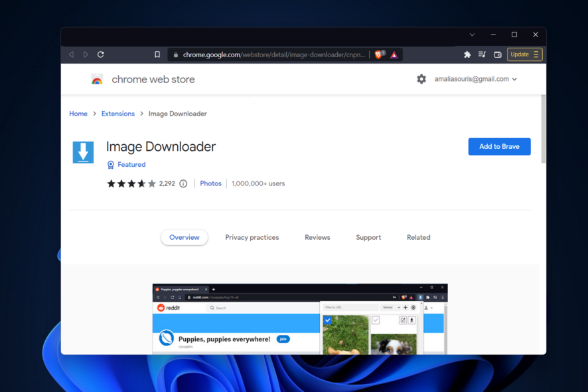This screenshot has height=392, width=588.
Task: Maximize the browser window
Action: point(514,35)
